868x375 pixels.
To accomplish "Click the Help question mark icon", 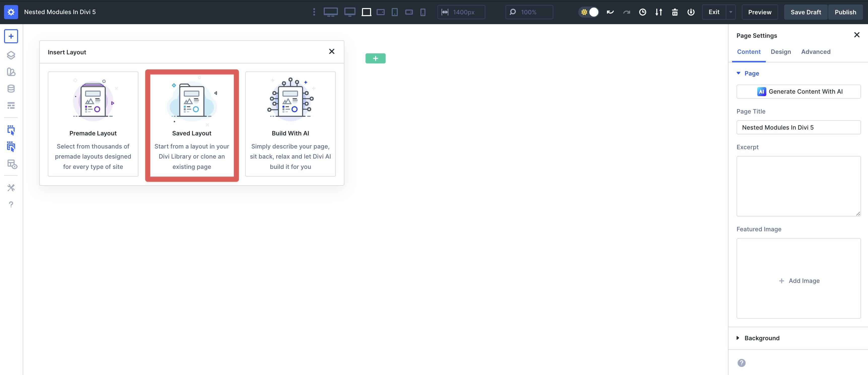I will pos(11,204).
